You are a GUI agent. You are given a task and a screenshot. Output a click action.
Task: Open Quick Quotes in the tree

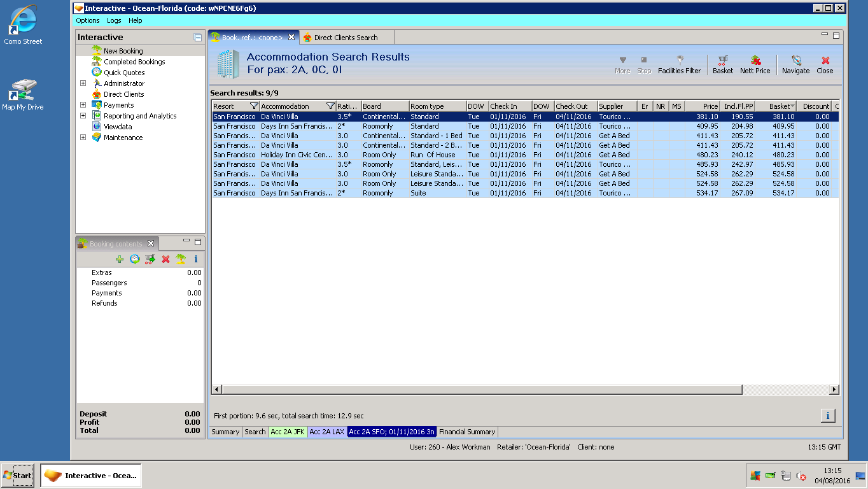124,73
